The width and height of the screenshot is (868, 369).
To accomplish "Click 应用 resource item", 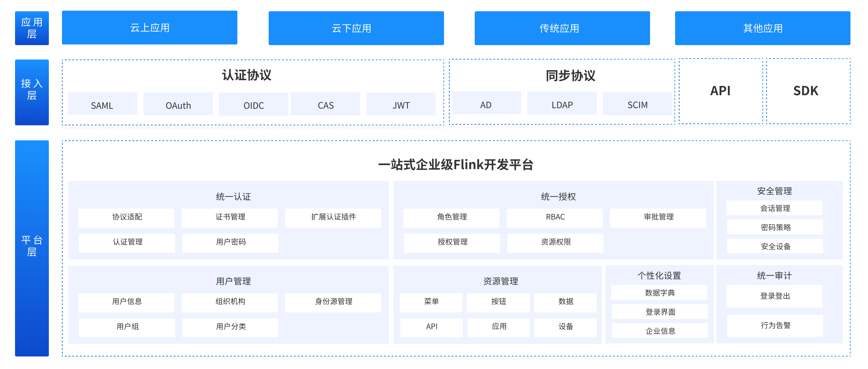I will (499, 328).
